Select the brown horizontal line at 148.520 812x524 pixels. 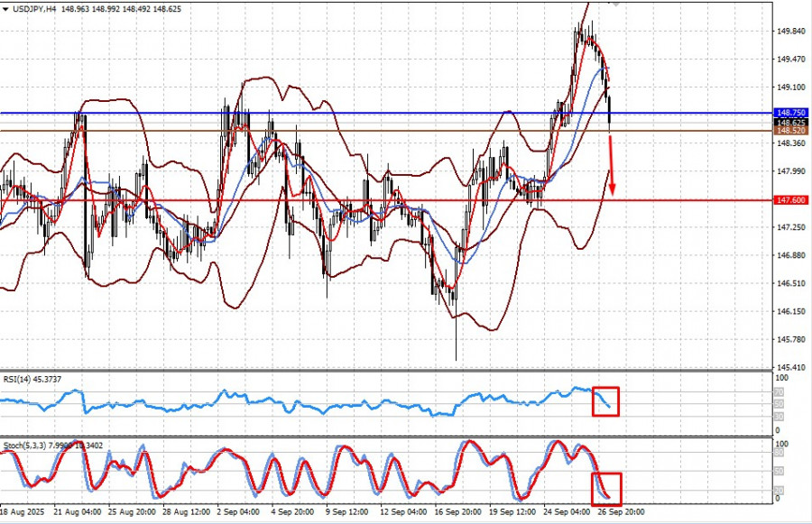click(x=386, y=131)
